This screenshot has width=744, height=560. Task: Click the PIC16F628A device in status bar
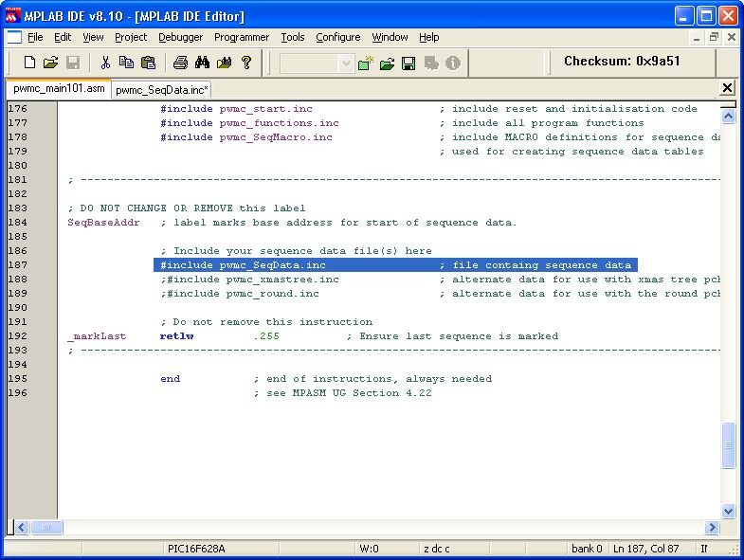coord(196,549)
